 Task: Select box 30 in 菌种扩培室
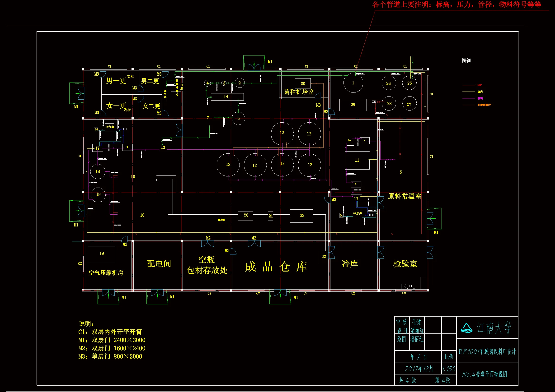click(303, 83)
